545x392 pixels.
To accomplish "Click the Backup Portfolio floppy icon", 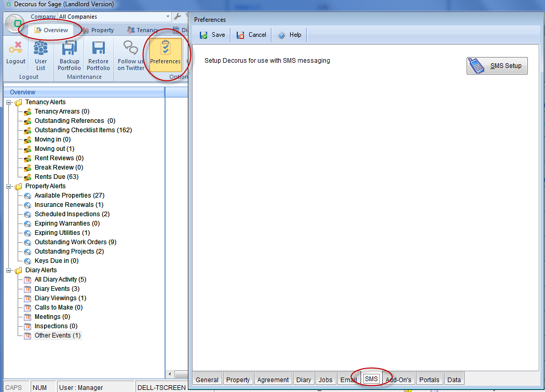I will pos(69,48).
